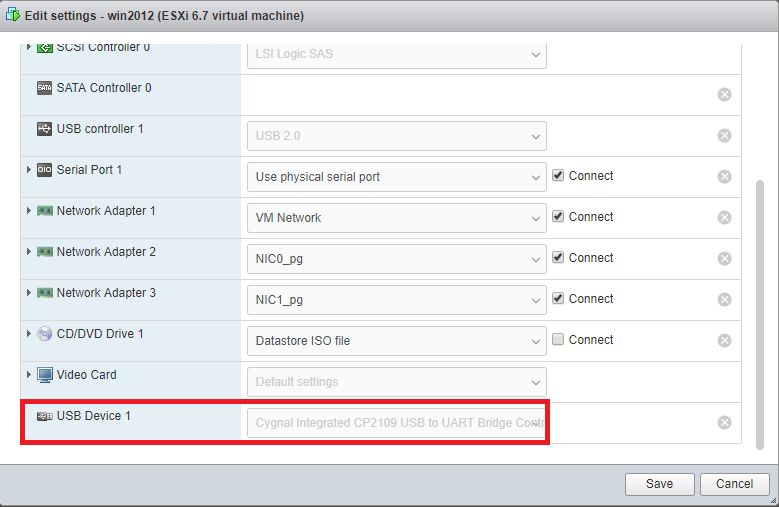This screenshot has height=507, width=779.
Task: Save the VM settings
Action: click(x=660, y=484)
